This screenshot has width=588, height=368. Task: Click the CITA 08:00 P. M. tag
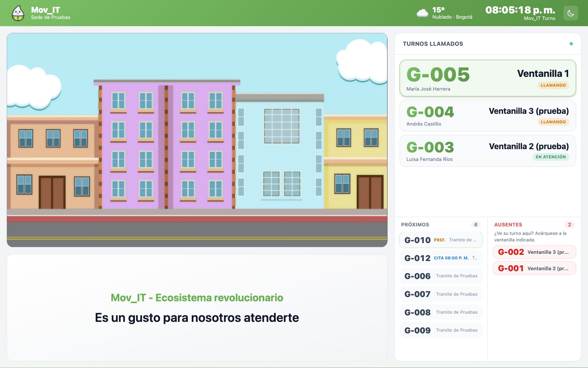[x=451, y=258]
